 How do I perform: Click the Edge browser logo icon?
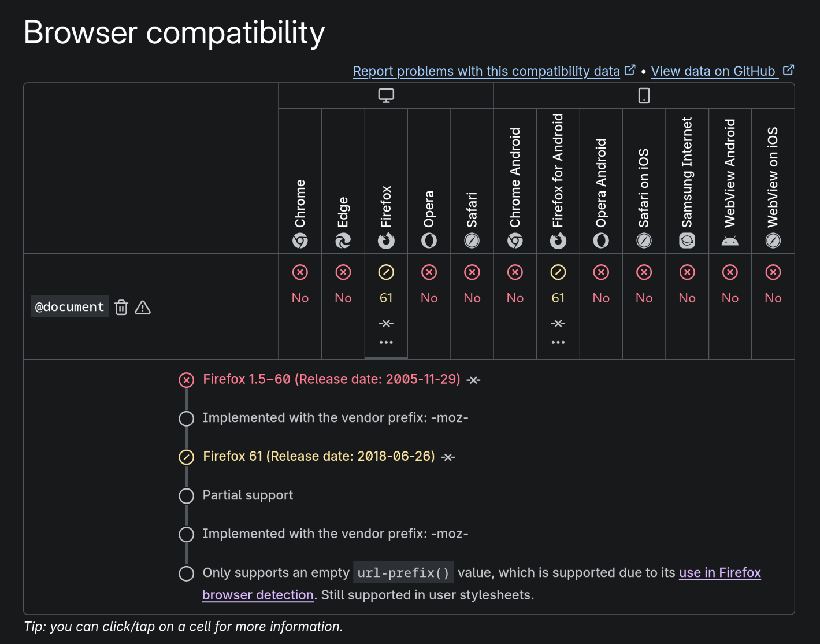click(x=343, y=240)
